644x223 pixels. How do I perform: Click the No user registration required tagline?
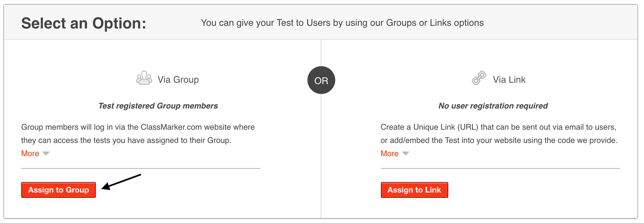(493, 106)
